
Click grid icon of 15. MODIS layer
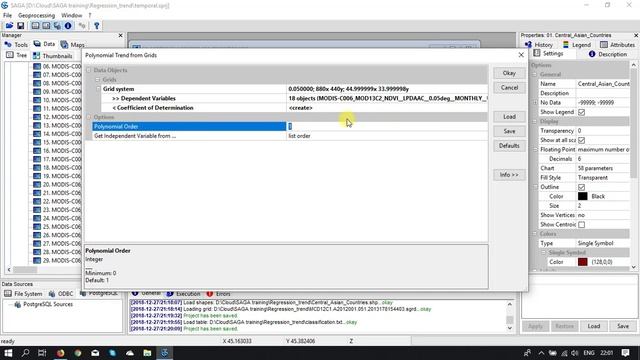pyautogui.click(x=37, y=142)
